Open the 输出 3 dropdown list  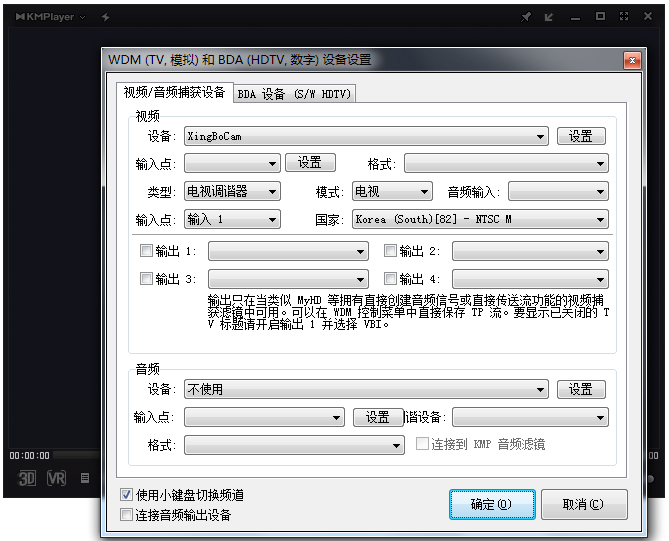tap(288, 279)
